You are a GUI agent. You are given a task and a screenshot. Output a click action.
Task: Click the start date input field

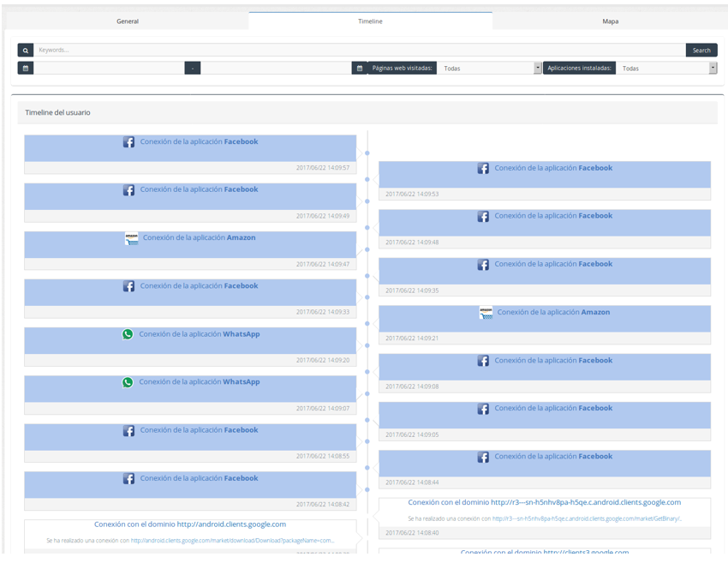[x=109, y=68]
